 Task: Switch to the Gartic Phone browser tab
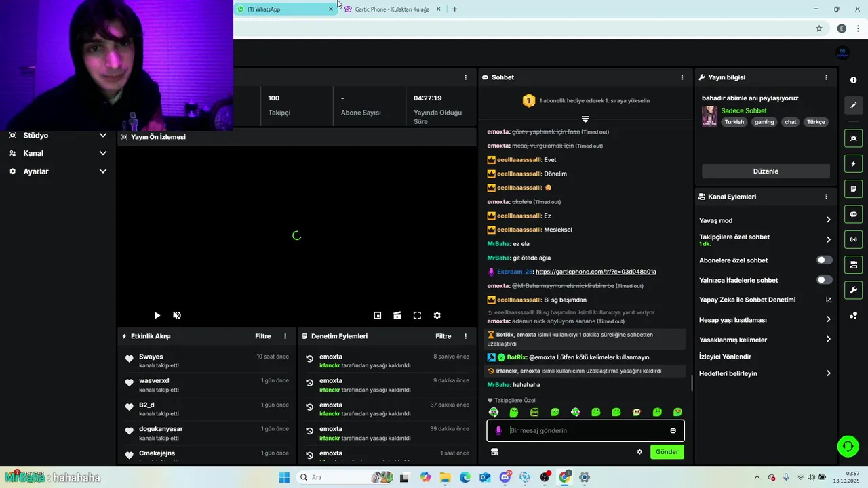392,9
